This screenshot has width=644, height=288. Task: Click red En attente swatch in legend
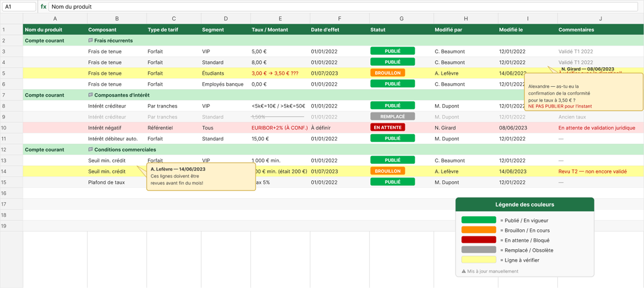[479, 240]
